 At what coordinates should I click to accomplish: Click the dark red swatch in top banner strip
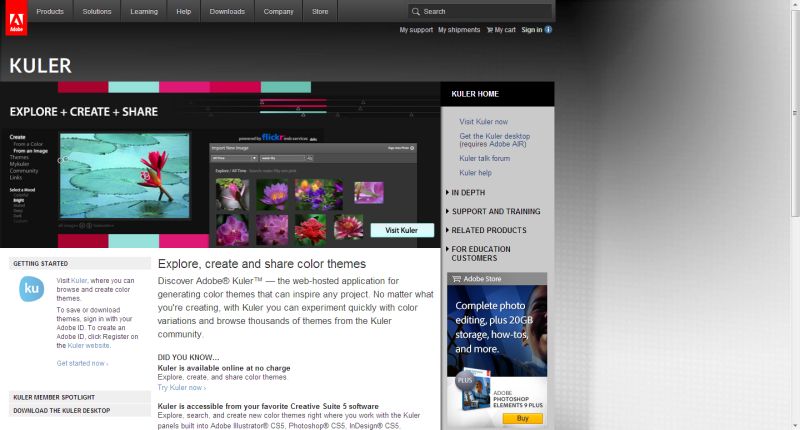coord(83,87)
